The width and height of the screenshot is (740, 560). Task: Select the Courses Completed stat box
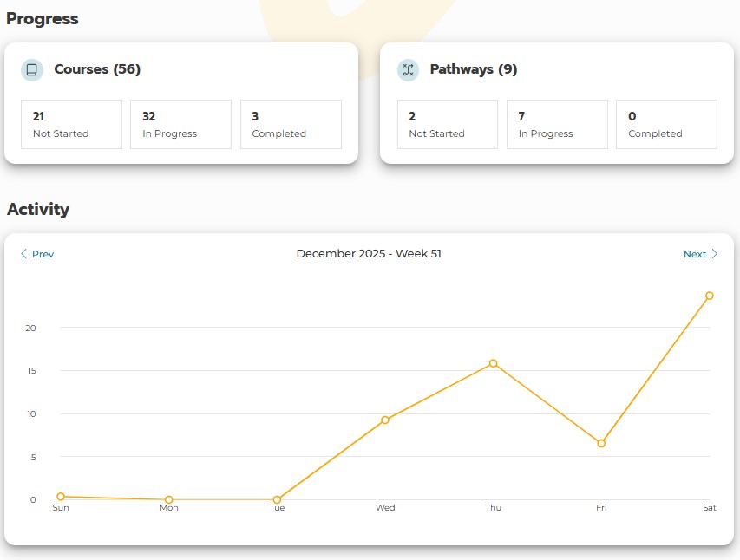pyautogui.click(x=291, y=124)
